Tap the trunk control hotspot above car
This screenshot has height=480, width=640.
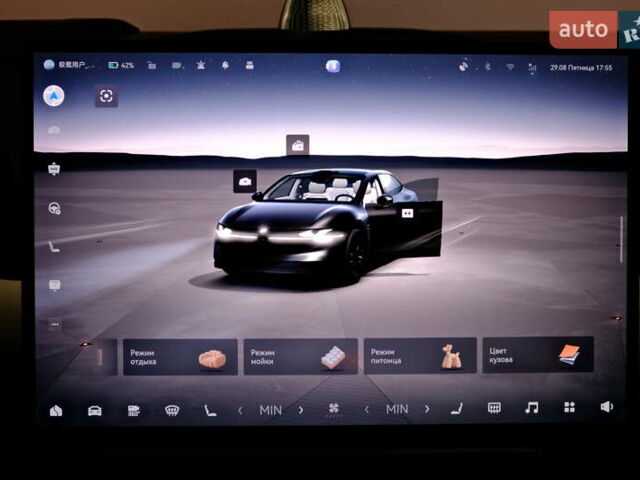click(298, 145)
